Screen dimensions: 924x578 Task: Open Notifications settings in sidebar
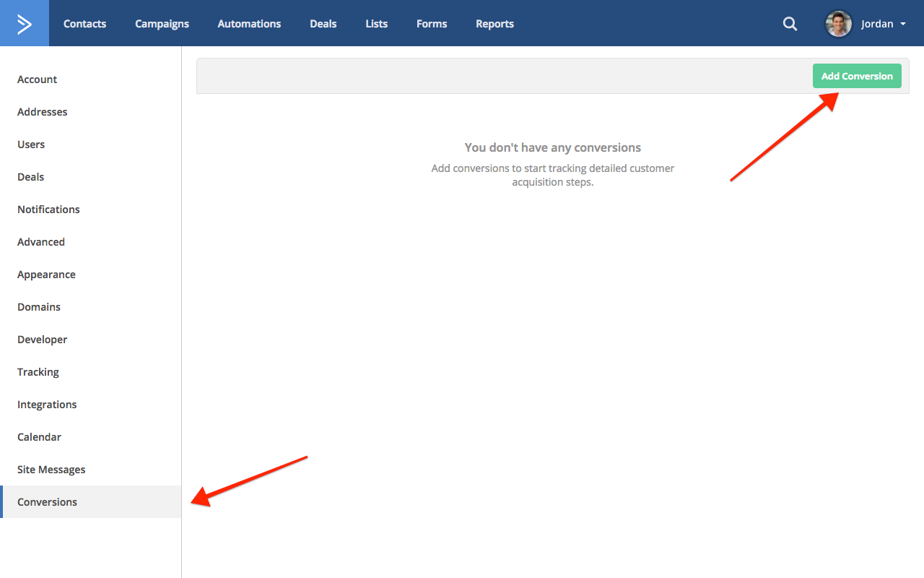(48, 210)
